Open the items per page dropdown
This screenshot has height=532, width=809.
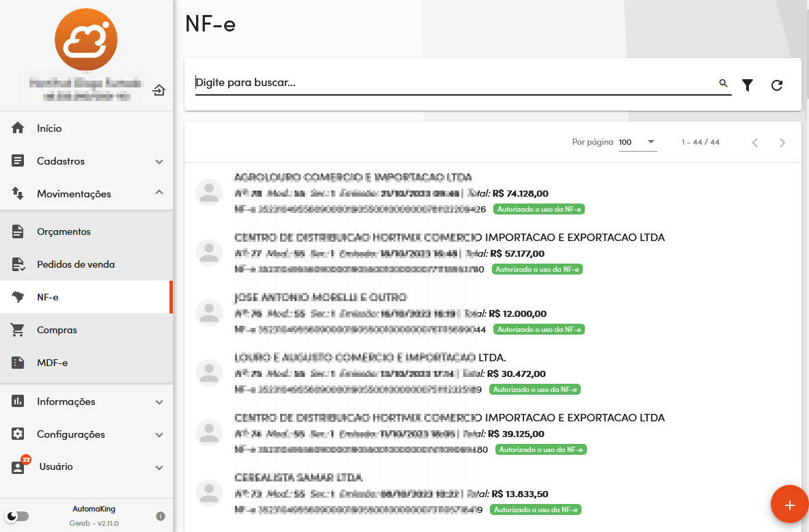pos(637,142)
